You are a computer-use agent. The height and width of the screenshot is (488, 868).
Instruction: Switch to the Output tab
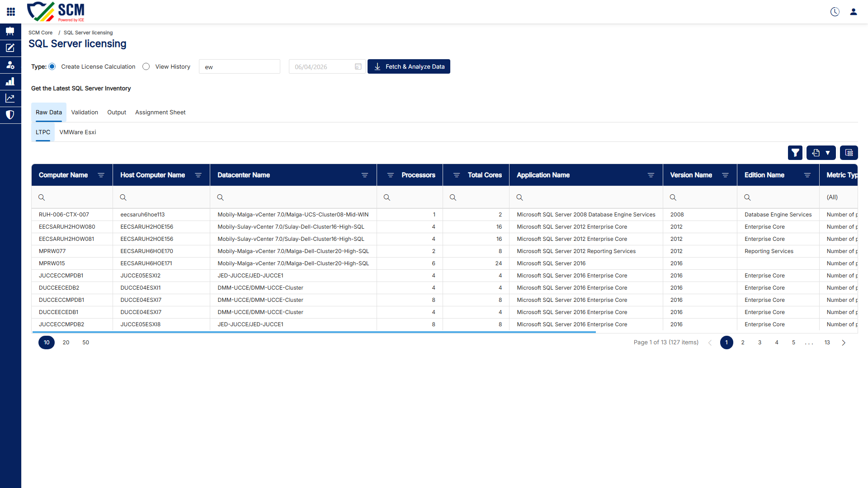(x=117, y=113)
